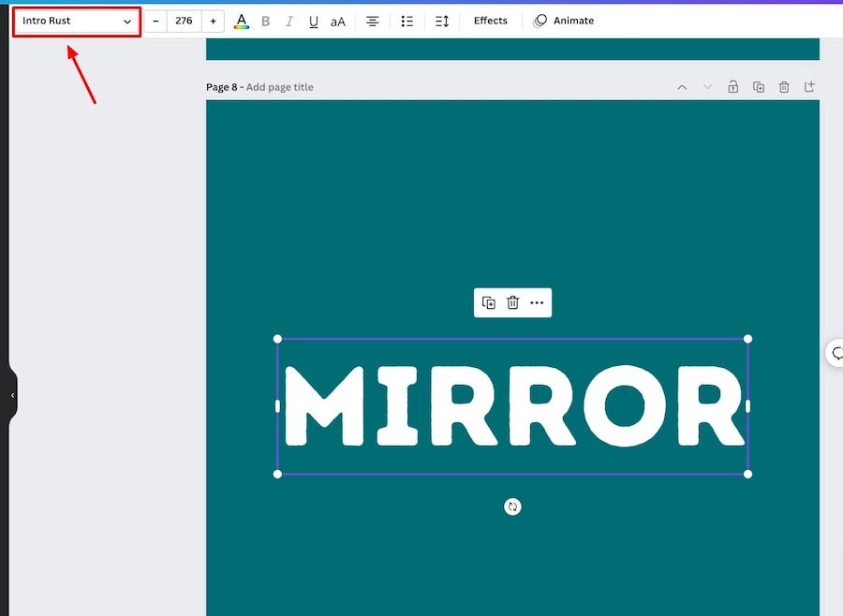The width and height of the screenshot is (843, 616).
Task: Toggle underline formatting
Action: (314, 21)
